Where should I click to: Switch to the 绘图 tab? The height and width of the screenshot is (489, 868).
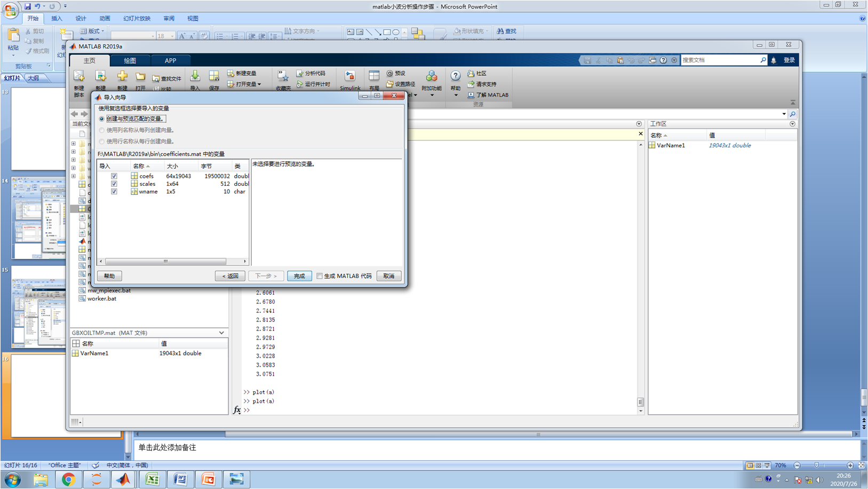(129, 60)
